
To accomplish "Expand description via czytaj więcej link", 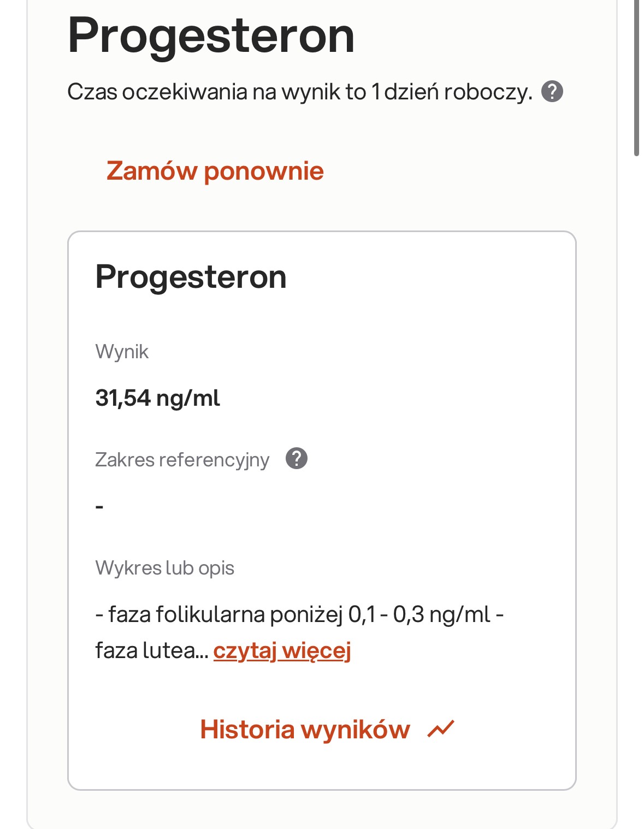I will (282, 650).
